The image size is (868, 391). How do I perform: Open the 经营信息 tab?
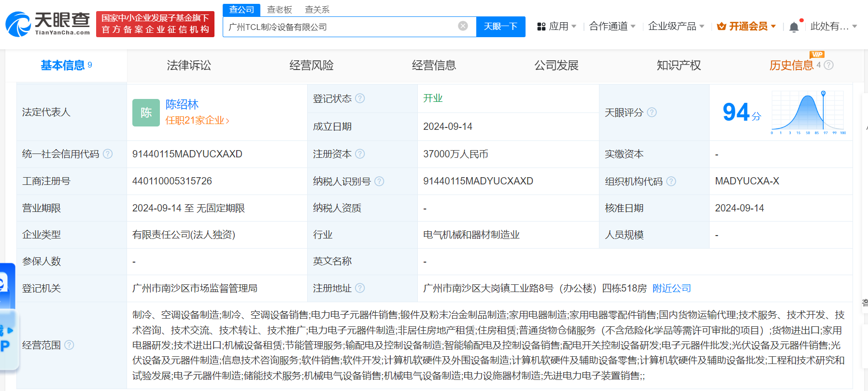coord(434,65)
